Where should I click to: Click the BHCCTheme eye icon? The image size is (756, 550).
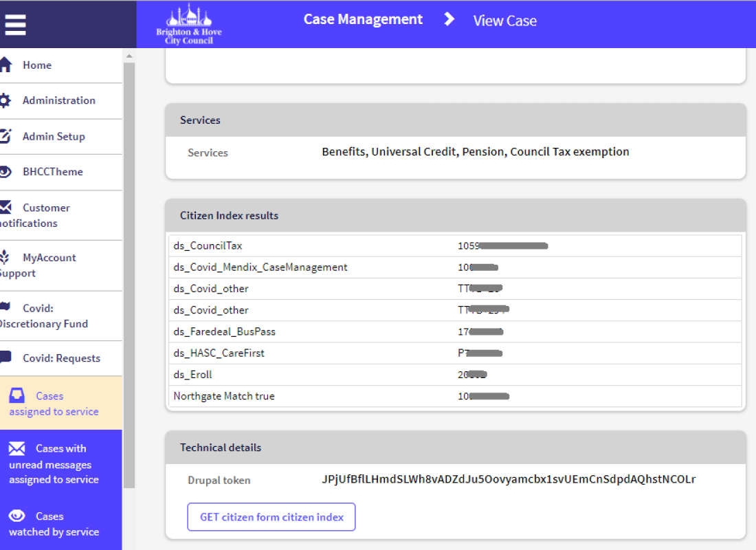tap(5, 172)
